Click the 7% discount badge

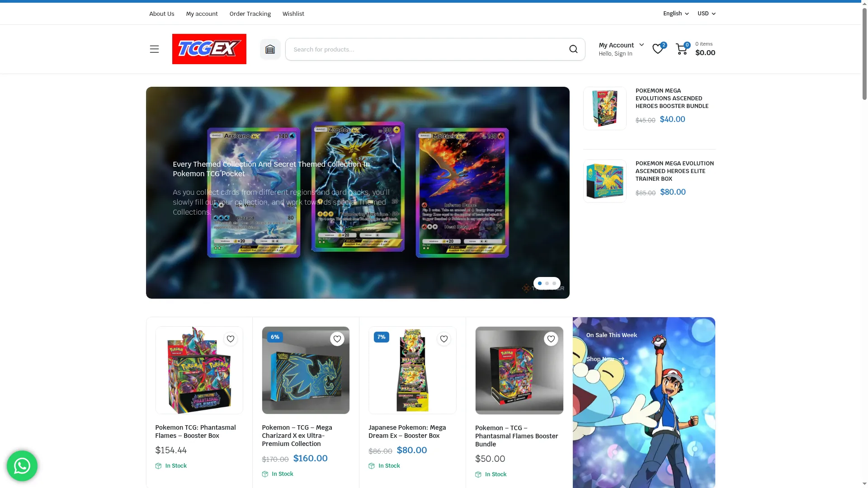click(x=382, y=337)
